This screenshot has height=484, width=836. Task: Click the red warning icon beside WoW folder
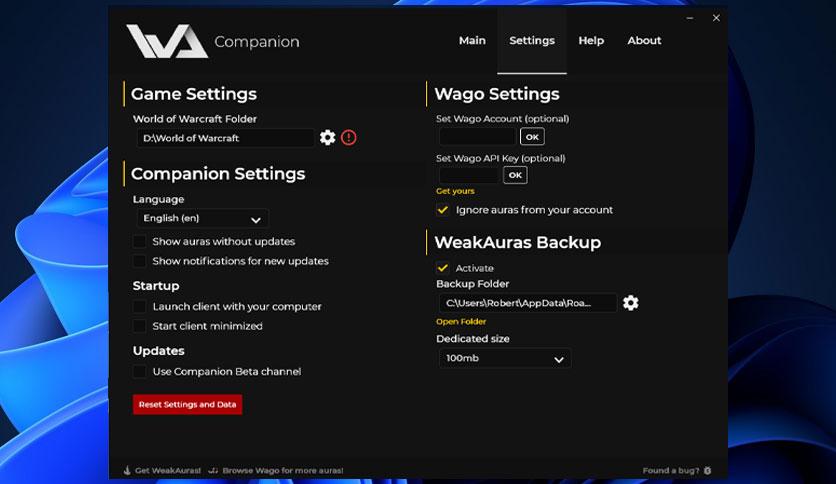coord(348,138)
